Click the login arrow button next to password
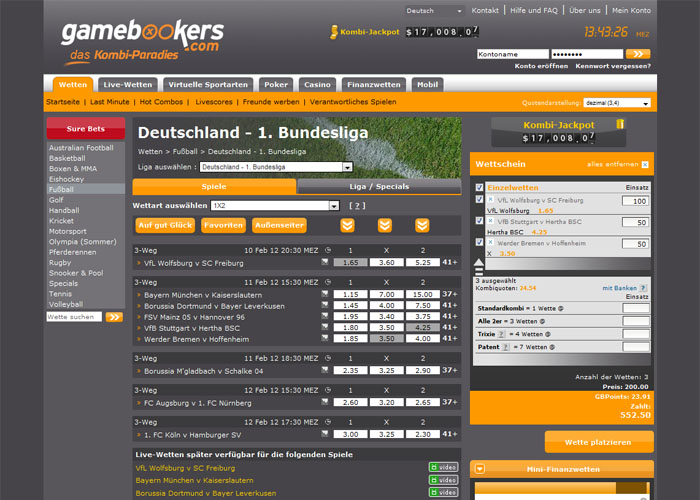 (638, 54)
